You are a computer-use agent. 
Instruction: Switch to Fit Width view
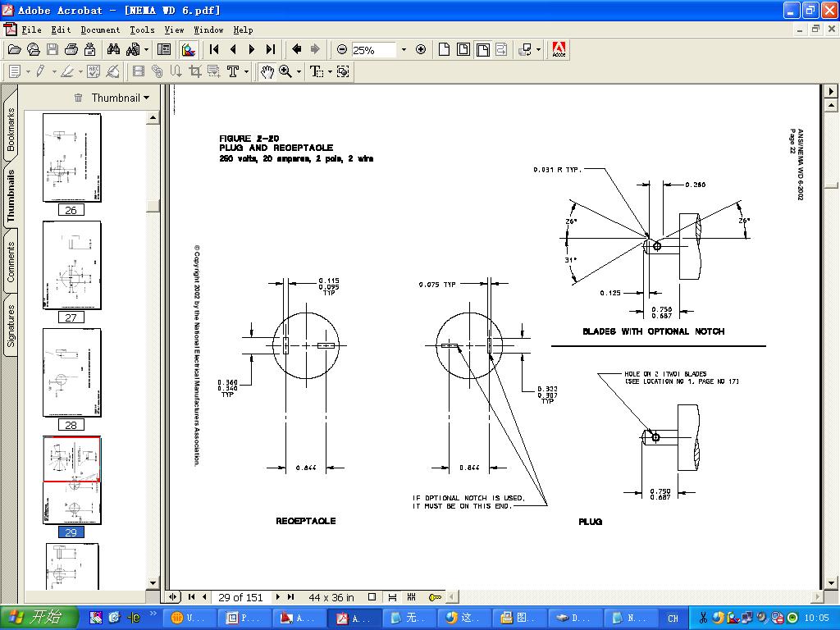pyautogui.click(x=483, y=50)
